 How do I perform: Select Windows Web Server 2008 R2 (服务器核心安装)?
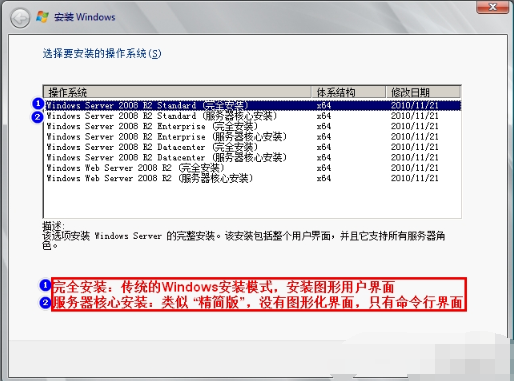(252, 178)
